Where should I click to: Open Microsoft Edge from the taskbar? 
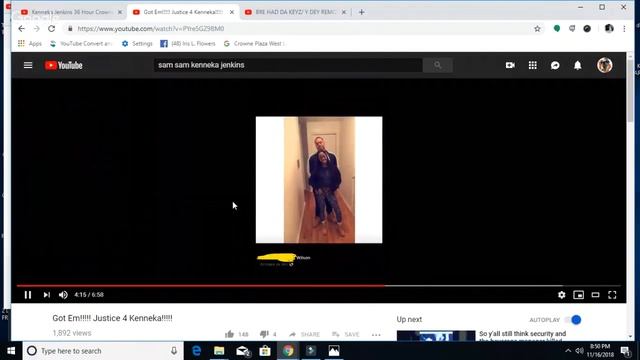pyautogui.click(x=196, y=351)
